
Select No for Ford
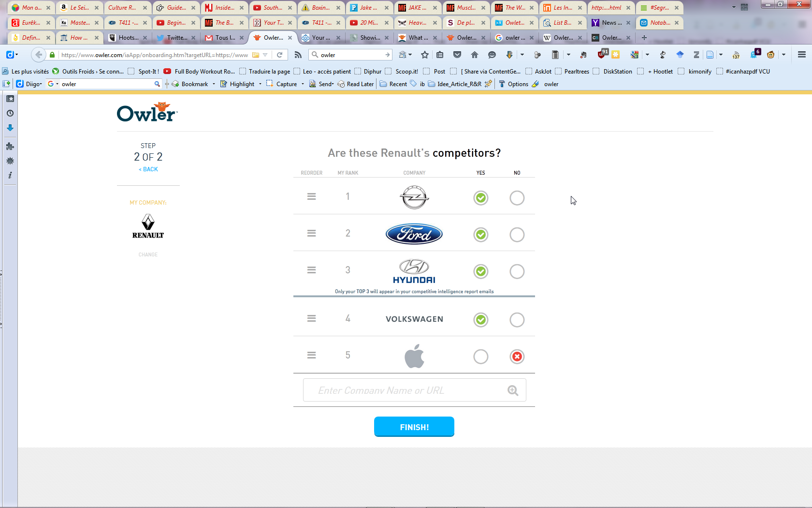517,235
